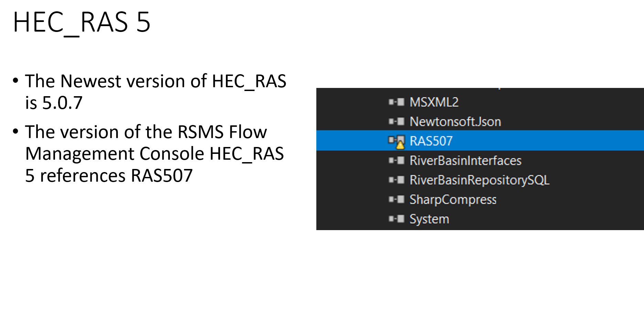Viewport: 644px width, 328px height.
Task: Select the SharpCompress reference entry
Action: tap(453, 200)
